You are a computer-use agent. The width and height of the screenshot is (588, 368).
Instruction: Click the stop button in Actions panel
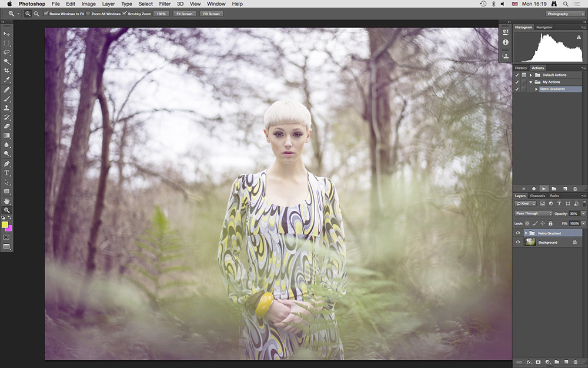click(524, 188)
